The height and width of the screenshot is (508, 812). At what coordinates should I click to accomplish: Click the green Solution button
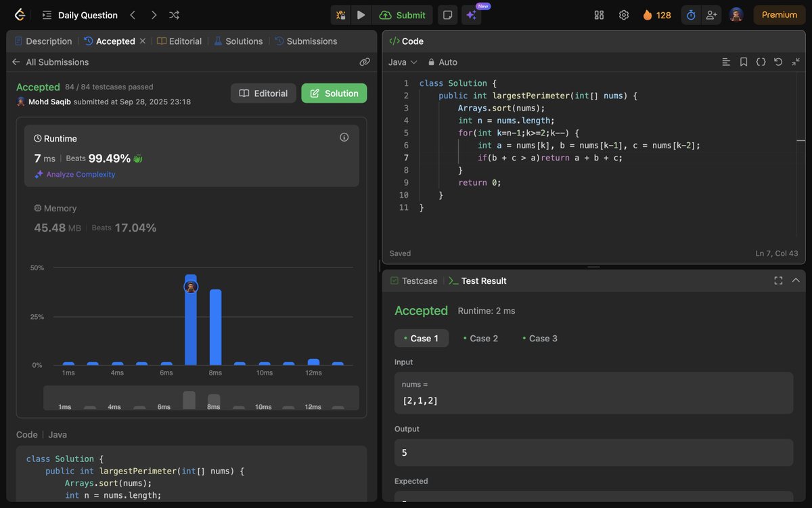tap(334, 93)
